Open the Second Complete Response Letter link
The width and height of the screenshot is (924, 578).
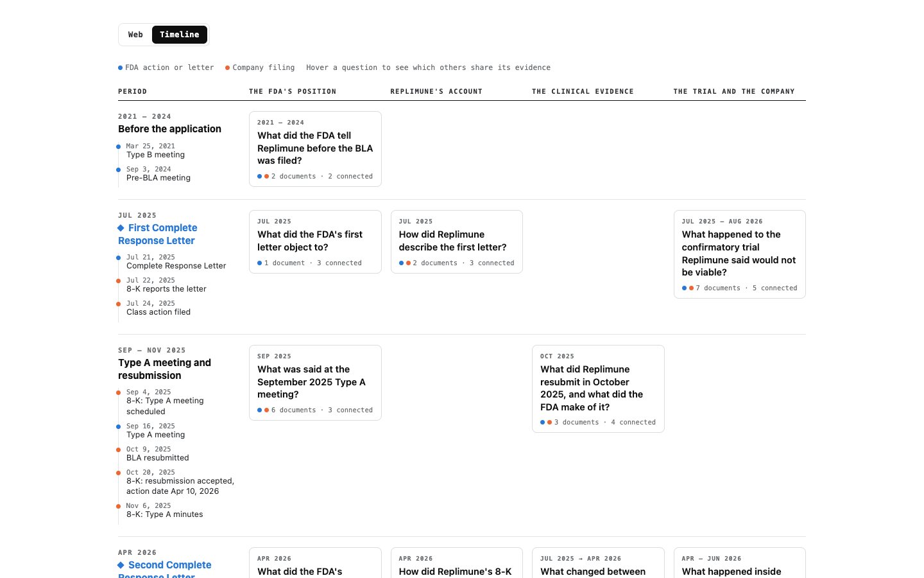(165, 570)
